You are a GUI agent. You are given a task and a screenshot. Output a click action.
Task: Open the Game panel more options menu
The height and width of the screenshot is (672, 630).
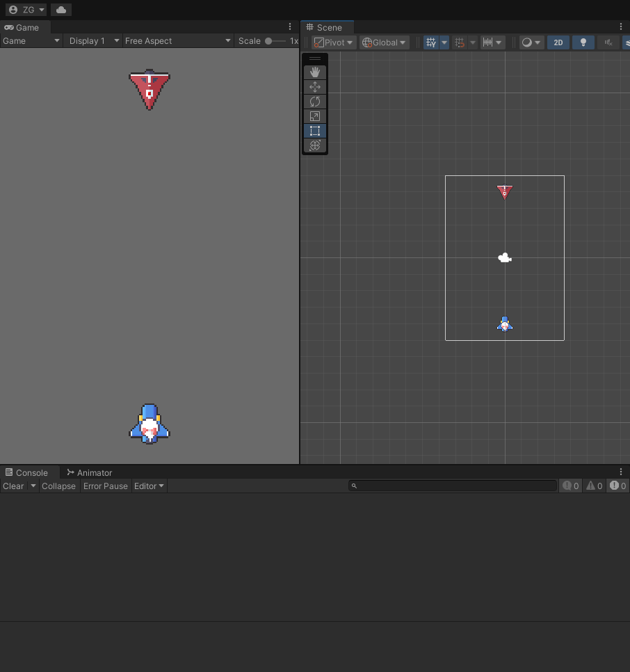click(x=290, y=27)
